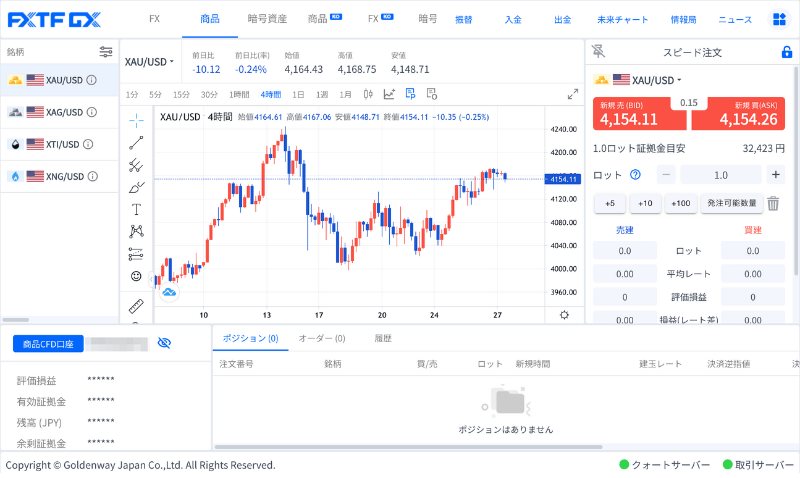
Task: Select the pitchfork drawing tool
Action: (136, 165)
